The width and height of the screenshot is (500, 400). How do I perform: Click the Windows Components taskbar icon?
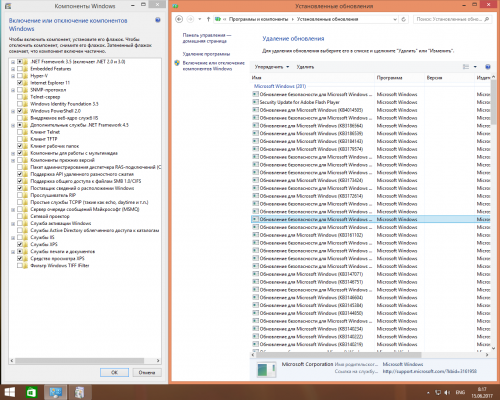point(79,392)
